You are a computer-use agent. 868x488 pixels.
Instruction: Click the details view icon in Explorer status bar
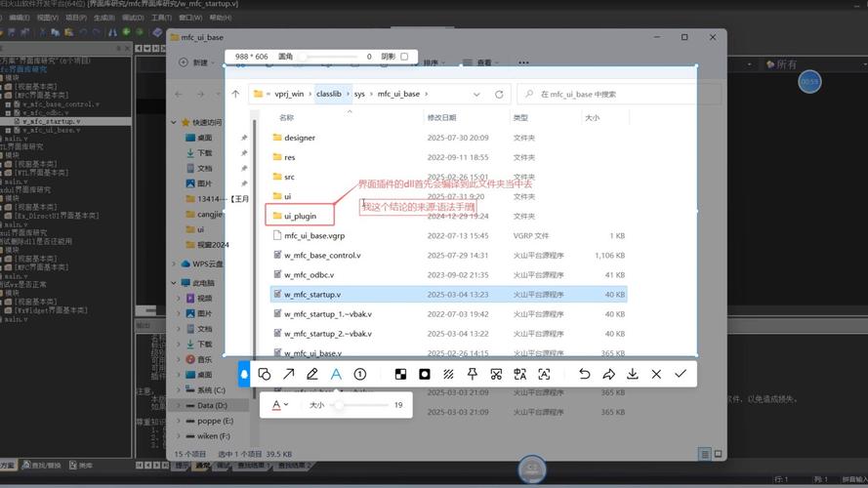tap(705, 454)
